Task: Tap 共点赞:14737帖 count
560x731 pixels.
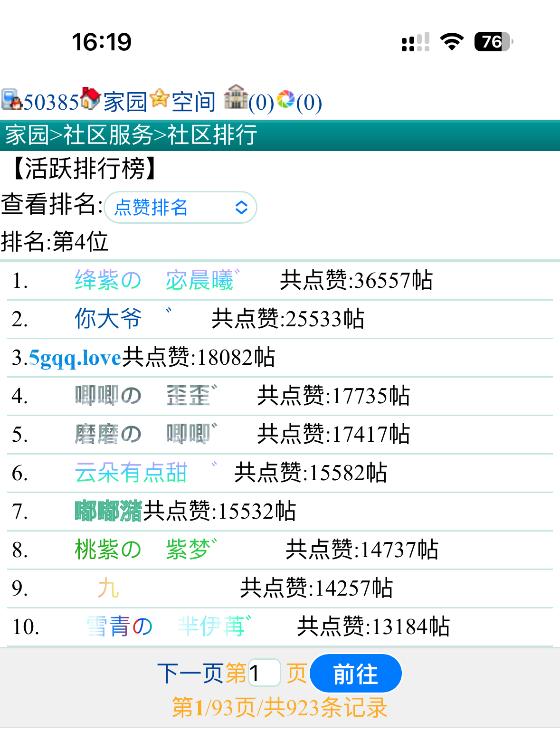Action: (362, 550)
